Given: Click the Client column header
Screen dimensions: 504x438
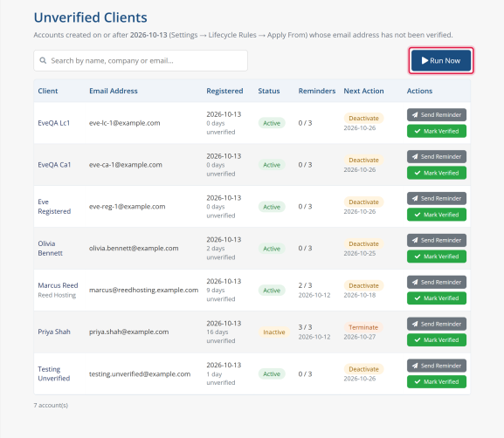Looking at the screenshot, I should (x=47, y=91).
